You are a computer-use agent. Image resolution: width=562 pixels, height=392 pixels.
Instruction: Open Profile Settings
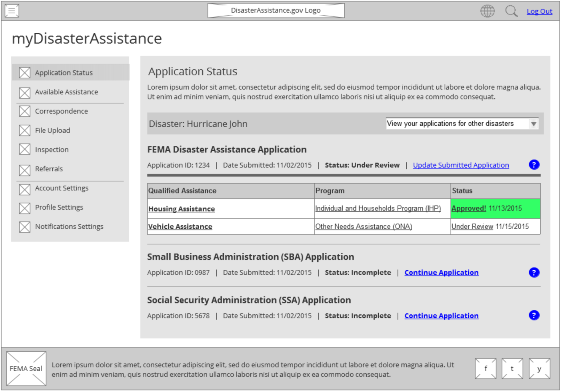59,207
